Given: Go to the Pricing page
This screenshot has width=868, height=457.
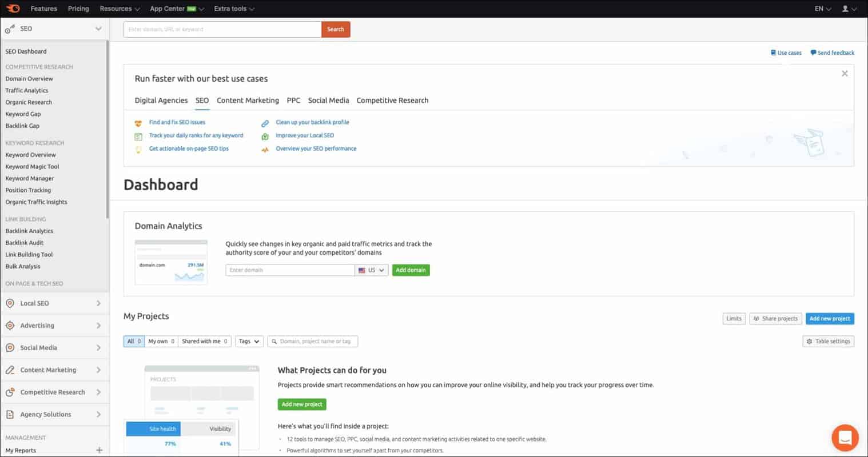Looking at the screenshot, I should pyautogui.click(x=78, y=9).
